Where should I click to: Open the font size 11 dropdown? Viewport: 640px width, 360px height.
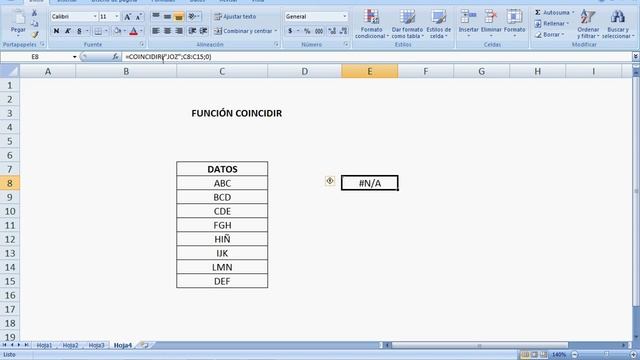[x=117, y=17]
